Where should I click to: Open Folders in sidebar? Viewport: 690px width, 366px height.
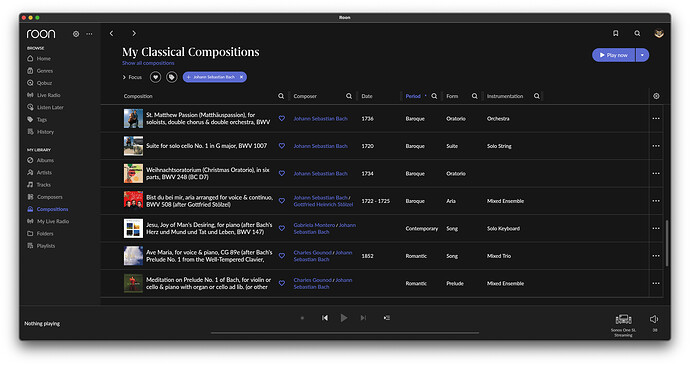click(45, 234)
